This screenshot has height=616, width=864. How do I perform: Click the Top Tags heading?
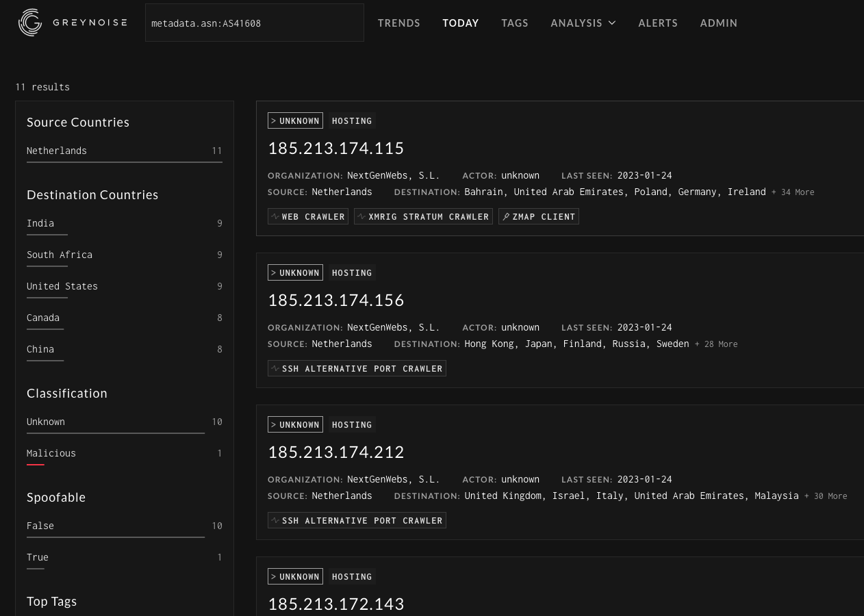(x=52, y=602)
